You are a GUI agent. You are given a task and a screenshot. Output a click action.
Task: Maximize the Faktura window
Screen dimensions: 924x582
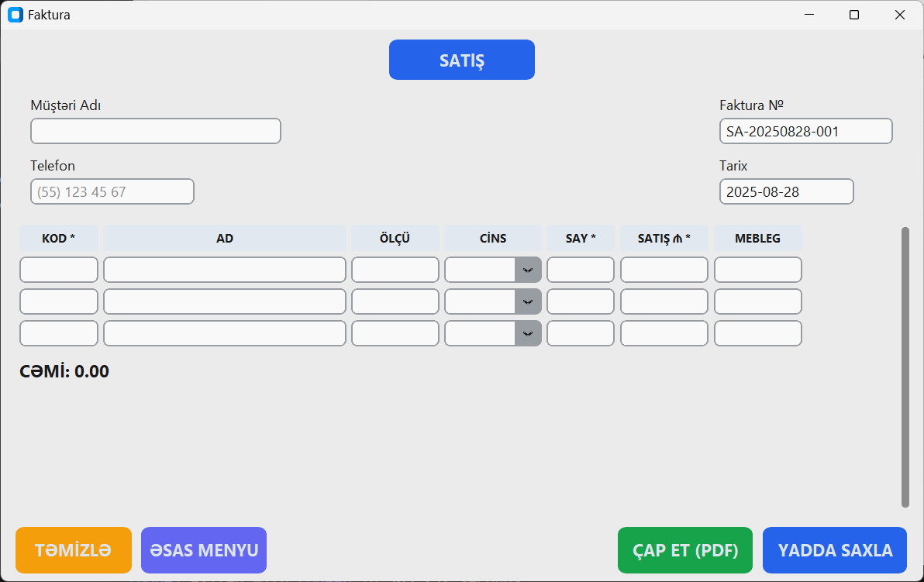(x=854, y=15)
